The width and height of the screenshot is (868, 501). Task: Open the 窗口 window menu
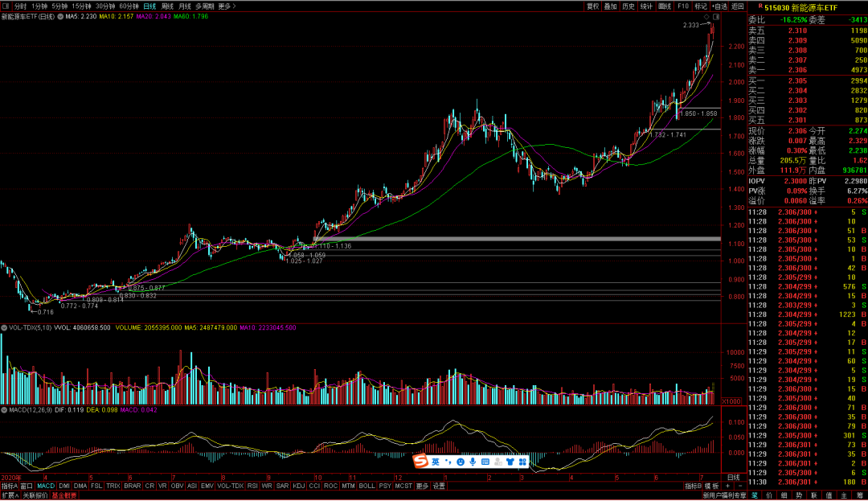(27, 486)
